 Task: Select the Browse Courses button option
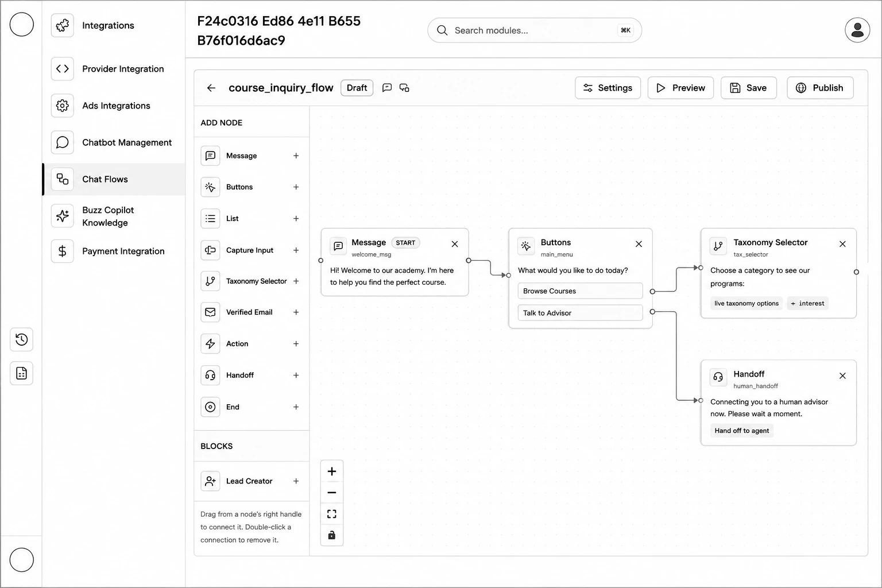(580, 291)
